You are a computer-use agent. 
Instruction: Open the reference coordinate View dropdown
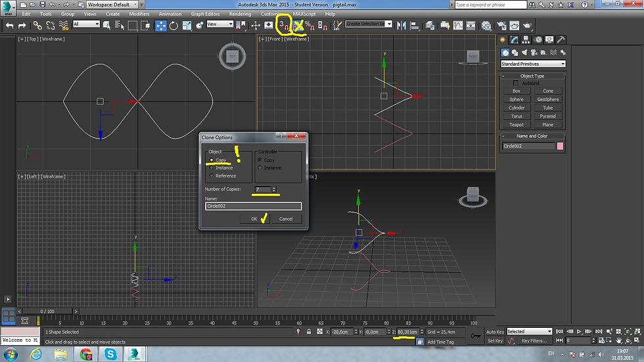coord(219,24)
